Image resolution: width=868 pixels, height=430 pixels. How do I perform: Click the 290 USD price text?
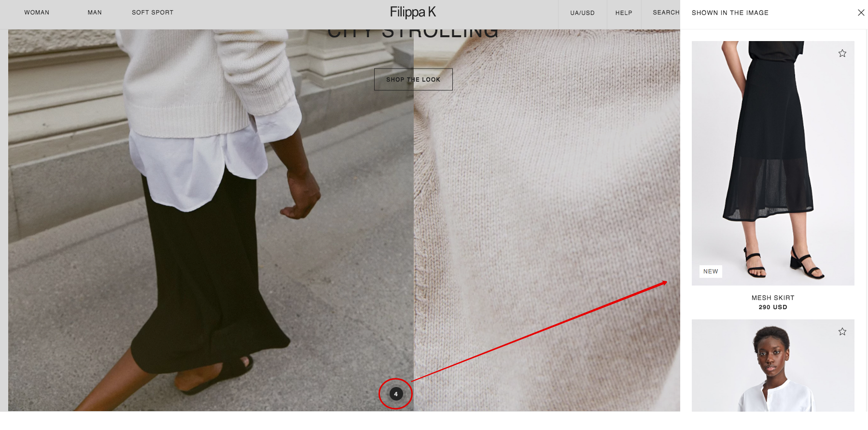[x=773, y=307]
